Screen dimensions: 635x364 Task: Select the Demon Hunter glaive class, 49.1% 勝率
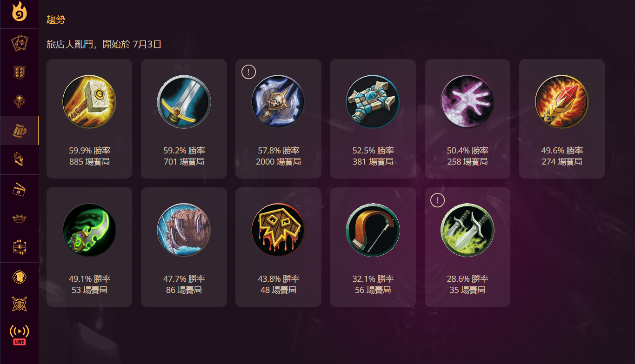89,247
